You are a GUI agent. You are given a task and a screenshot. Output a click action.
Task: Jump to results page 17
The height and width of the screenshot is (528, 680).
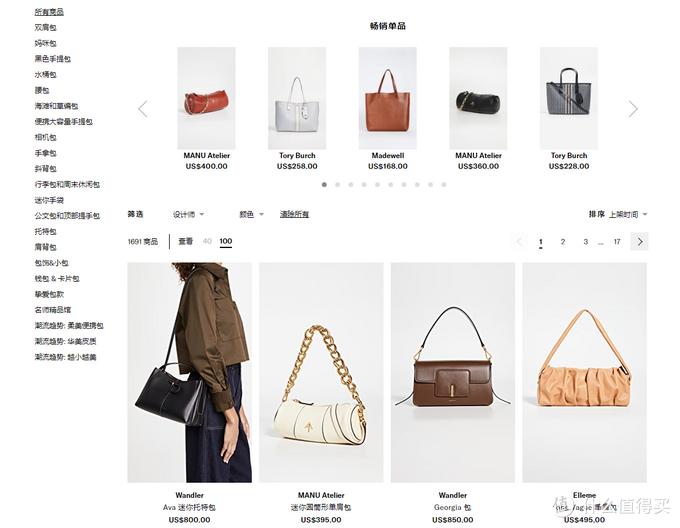617,241
